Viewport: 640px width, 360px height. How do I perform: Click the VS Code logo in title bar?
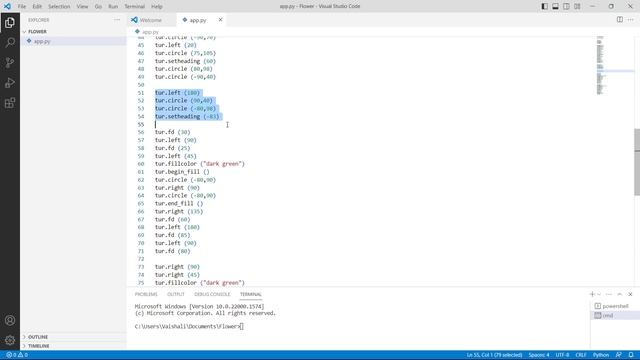tap(7, 6)
